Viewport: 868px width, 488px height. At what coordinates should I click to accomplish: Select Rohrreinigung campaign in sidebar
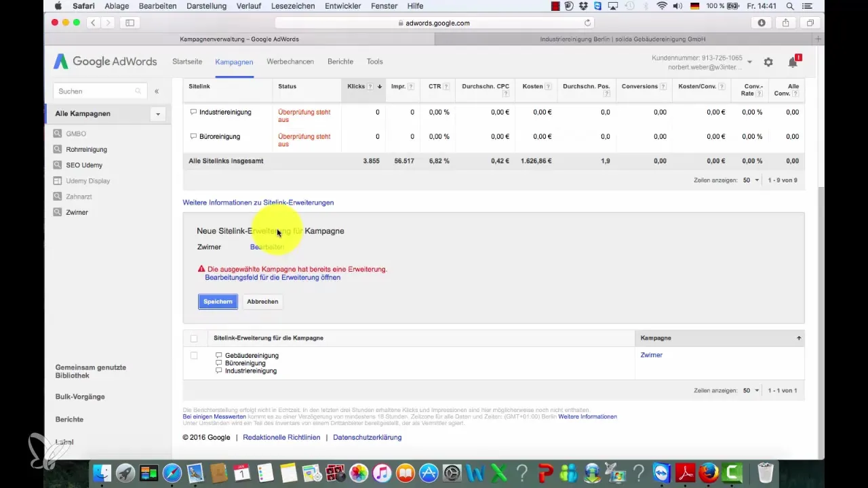[87, 149]
